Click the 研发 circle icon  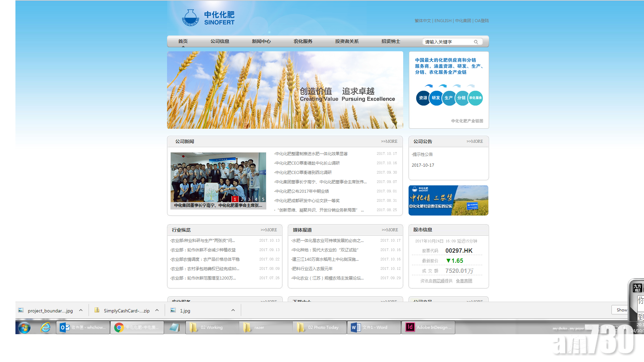[436, 98]
